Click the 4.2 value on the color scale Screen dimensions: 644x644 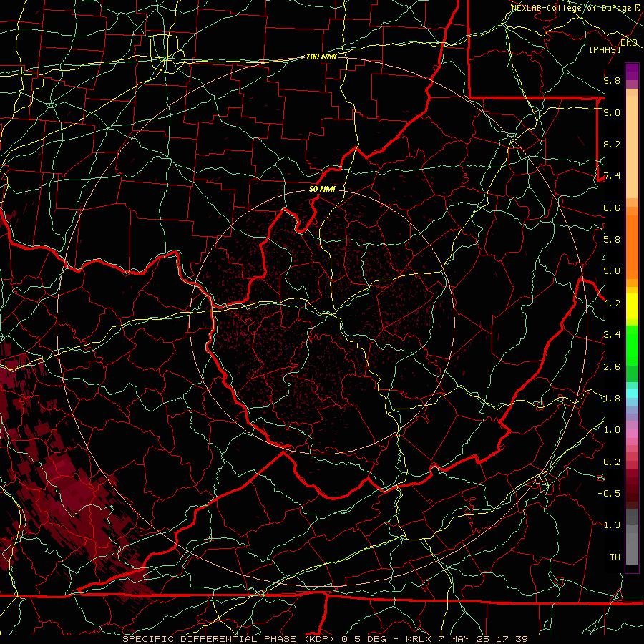pyautogui.click(x=612, y=303)
